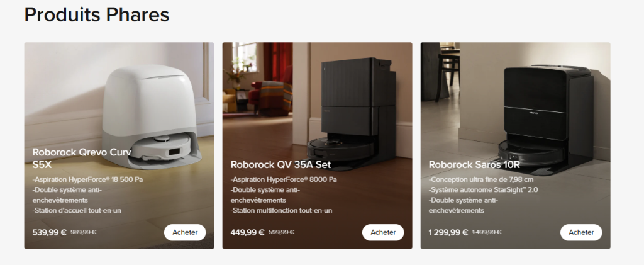This screenshot has height=265, width=644.
Task: Open the Roborock QV 35A Set title
Action: [280, 165]
